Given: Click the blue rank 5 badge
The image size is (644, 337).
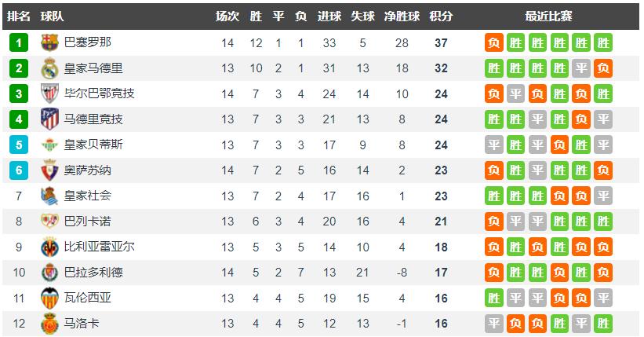Looking at the screenshot, I should tap(19, 145).
